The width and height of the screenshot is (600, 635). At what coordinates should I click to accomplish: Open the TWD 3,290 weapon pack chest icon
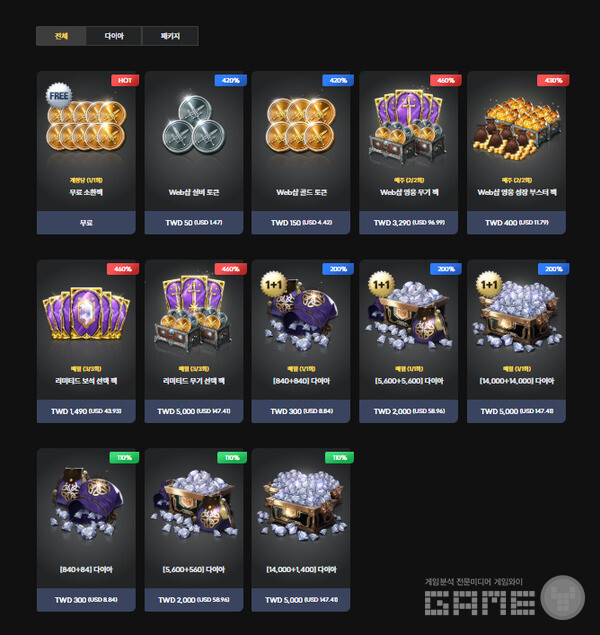(x=408, y=127)
